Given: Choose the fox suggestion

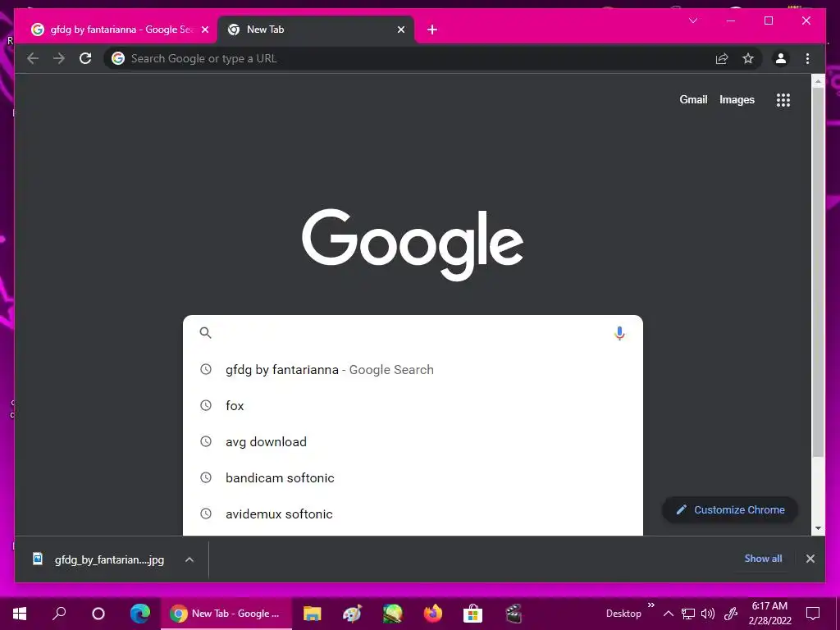Looking at the screenshot, I should coord(413,405).
